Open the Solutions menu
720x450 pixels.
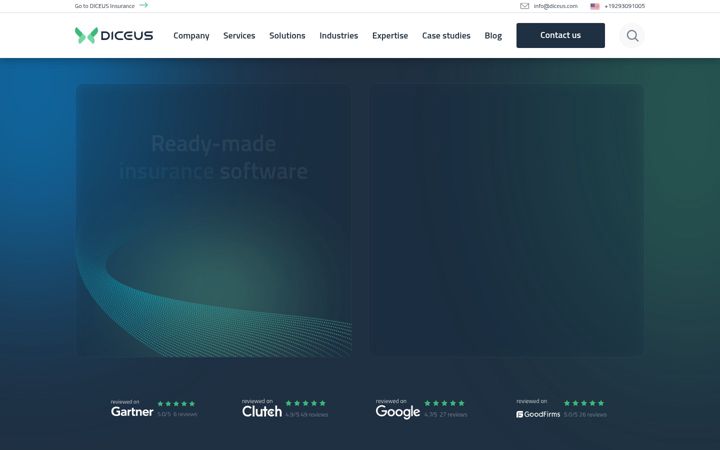287,35
